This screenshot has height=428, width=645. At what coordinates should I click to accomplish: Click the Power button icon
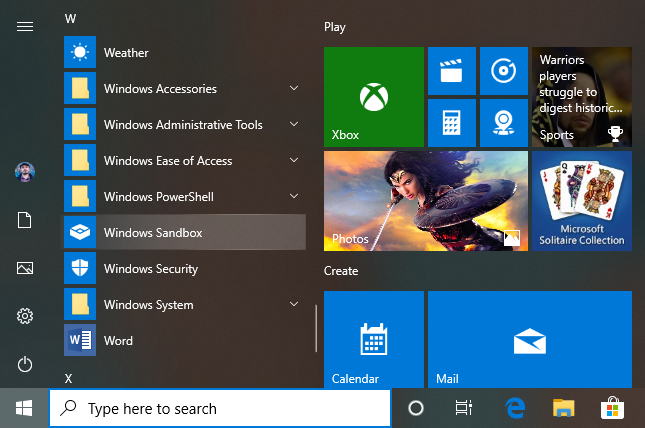(x=25, y=364)
